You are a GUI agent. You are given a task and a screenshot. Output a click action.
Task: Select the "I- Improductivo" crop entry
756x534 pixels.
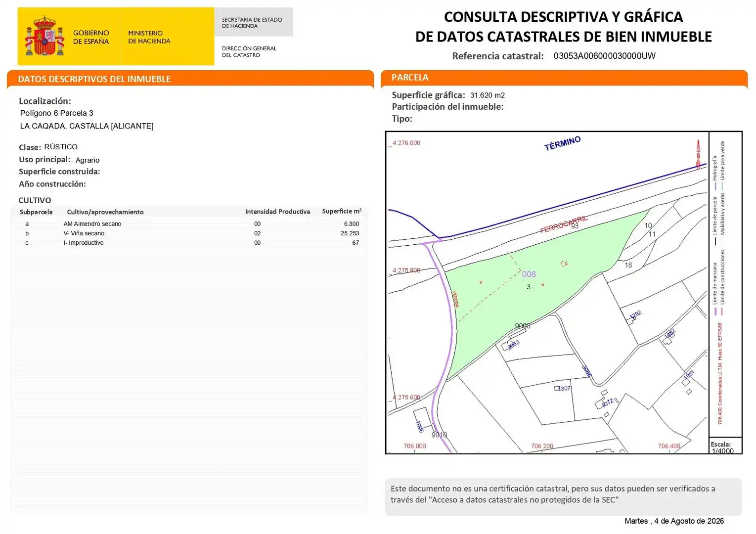pyautogui.click(x=84, y=243)
